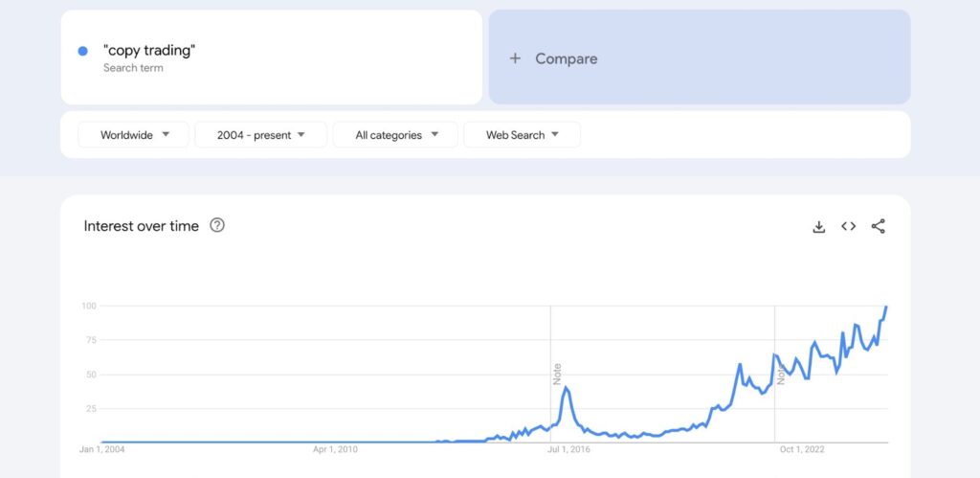Click the "Search term" subtitle text
The width and height of the screenshot is (980, 478).
133,68
